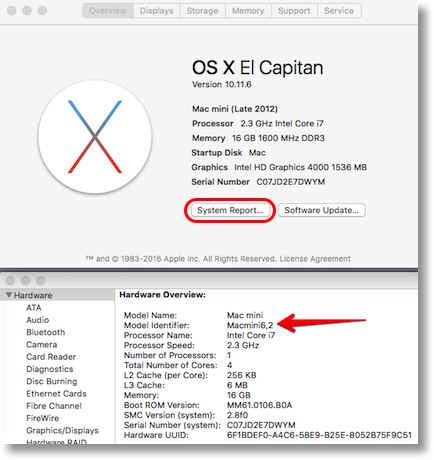434x460 pixels.
Task: Click the Model Name Mac mini value
Action: pos(245,315)
